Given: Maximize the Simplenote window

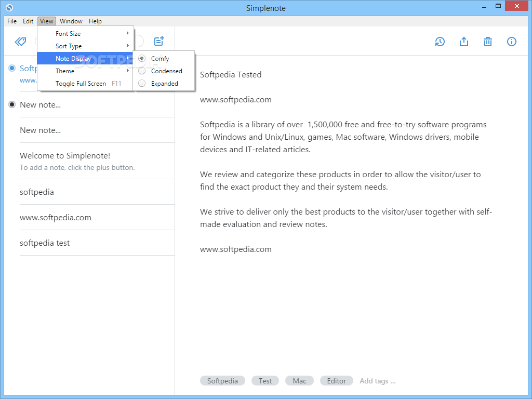Looking at the screenshot, I should pyautogui.click(x=498, y=6).
